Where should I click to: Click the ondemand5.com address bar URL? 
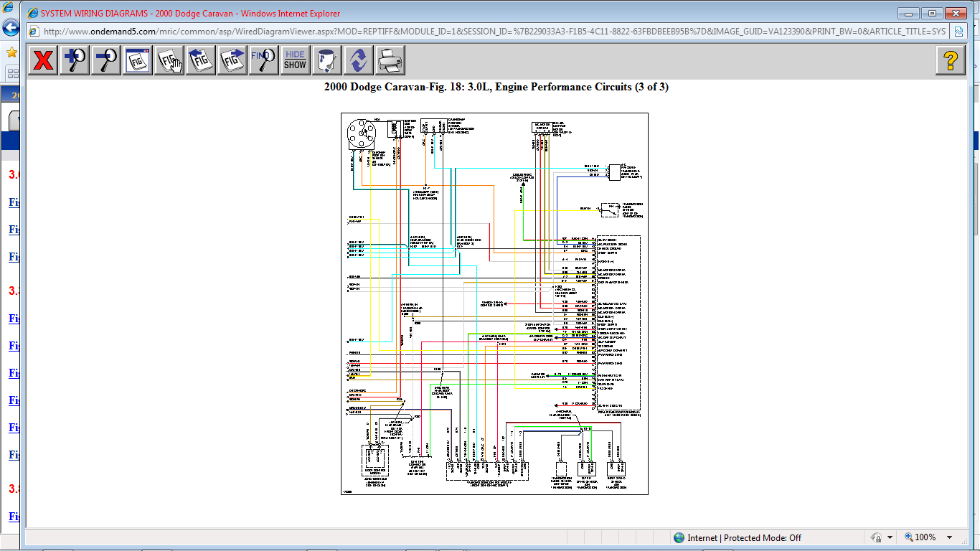click(x=495, y=32)
